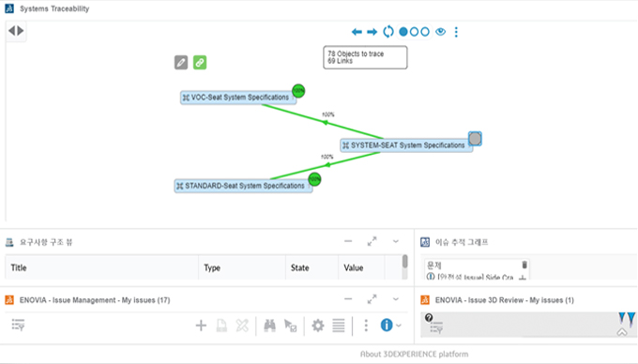Click the question mark help icon
Viewport: 638px width, 364px height.
coord(429,318)
